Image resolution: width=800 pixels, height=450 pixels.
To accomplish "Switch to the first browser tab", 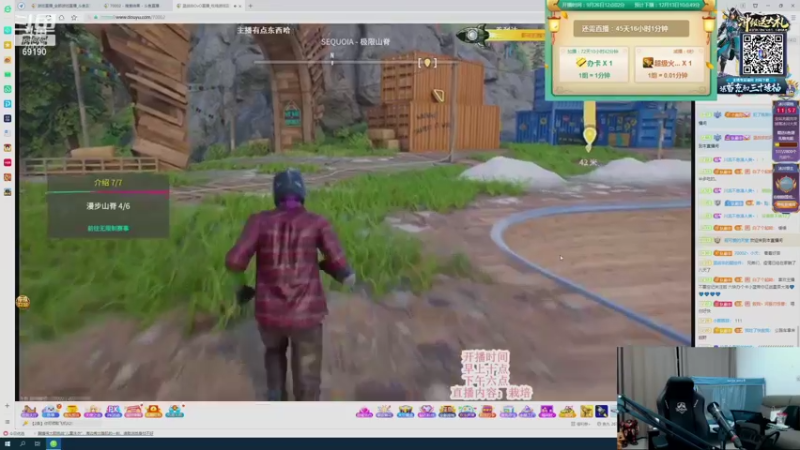I will [63, 6].
